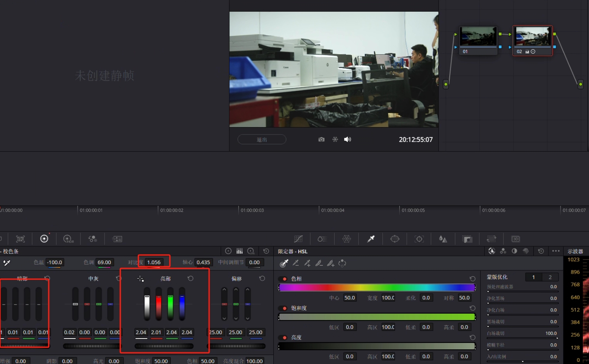Click the 色温 temperature value field

(55, 262)
